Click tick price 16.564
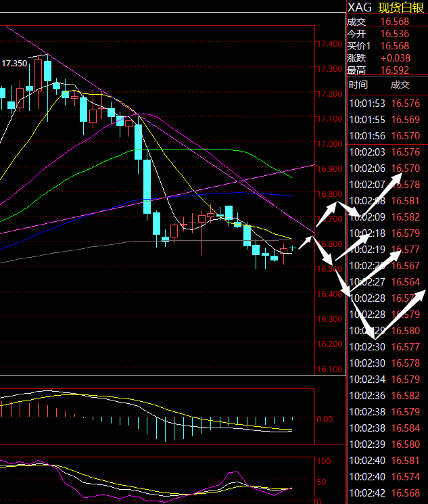 tap(406, 282)
